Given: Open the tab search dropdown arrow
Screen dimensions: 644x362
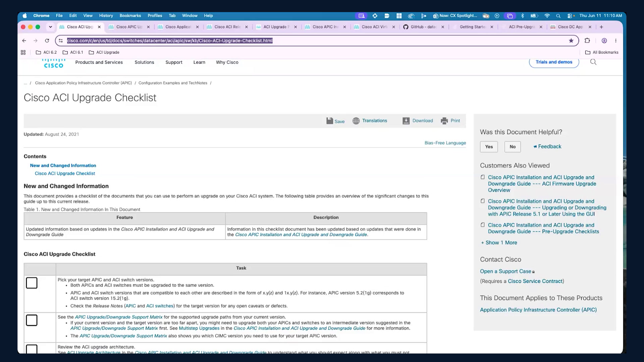Looking at the screenshot, I should pos(50,27).
